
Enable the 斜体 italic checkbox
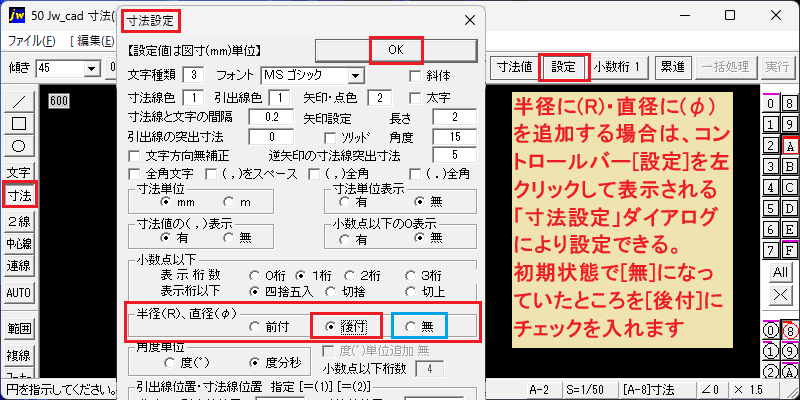[x=416, y=77]
